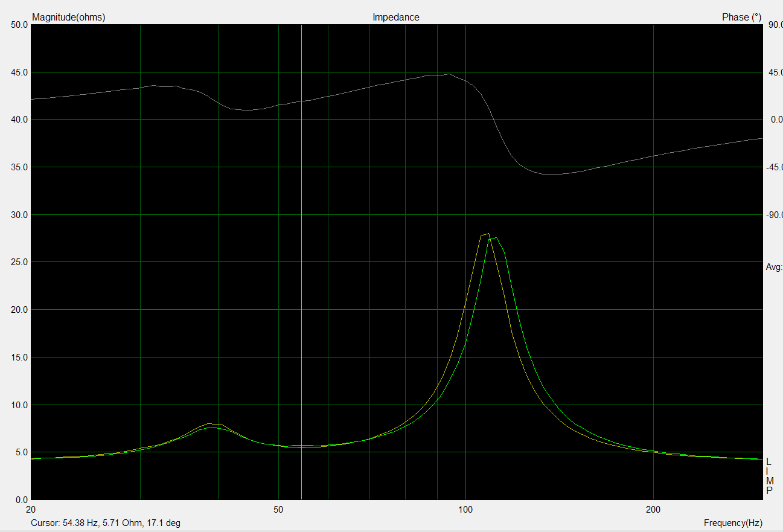The image size is (783, 532).
Task: Click the 15.0 magnitude axis label
Action: tap(19, 357)
